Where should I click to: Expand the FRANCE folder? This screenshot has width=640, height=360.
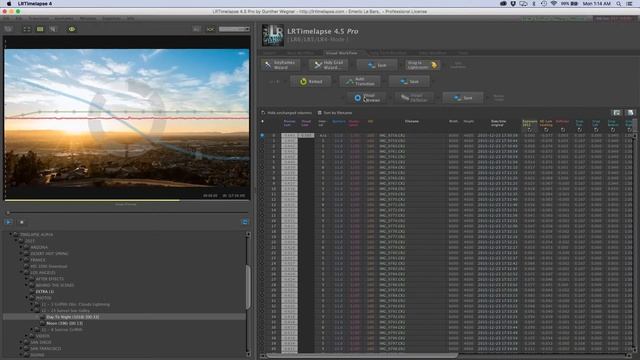click(21, 260)
